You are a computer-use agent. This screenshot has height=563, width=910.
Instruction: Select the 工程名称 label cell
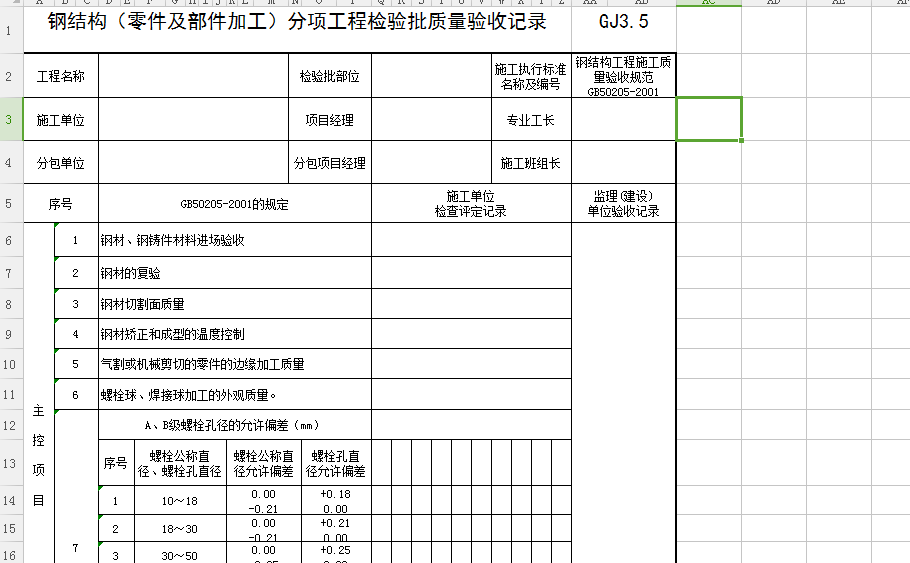click(61, 76)
